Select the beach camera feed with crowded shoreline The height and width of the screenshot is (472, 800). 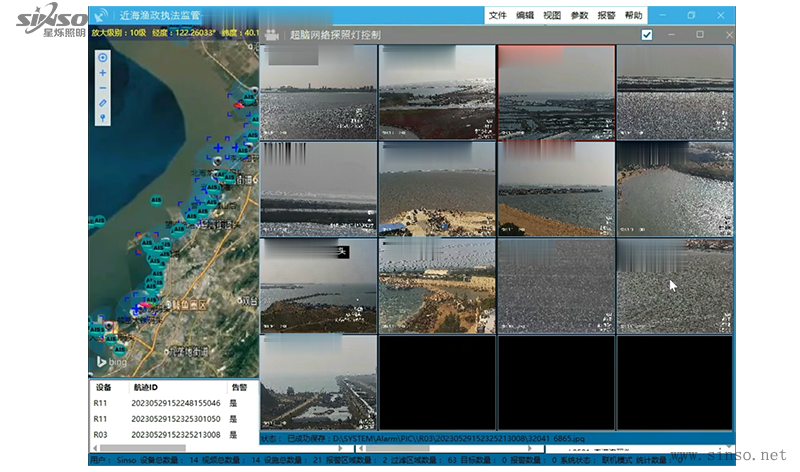[437, 285]
